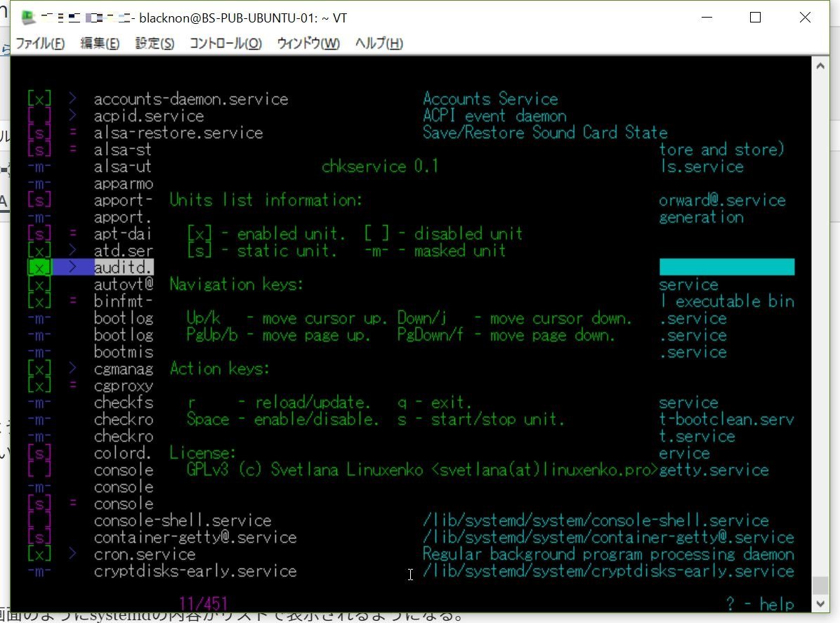Viewport: 840px width, 623px height.
Task: Click the 'Action keys:' heading
Action: pos(220,369)
